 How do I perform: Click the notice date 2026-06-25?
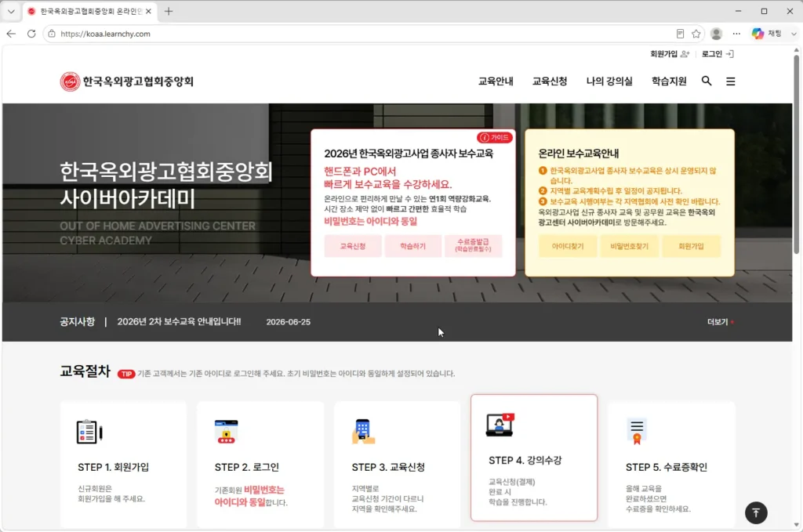pos(289,322)
